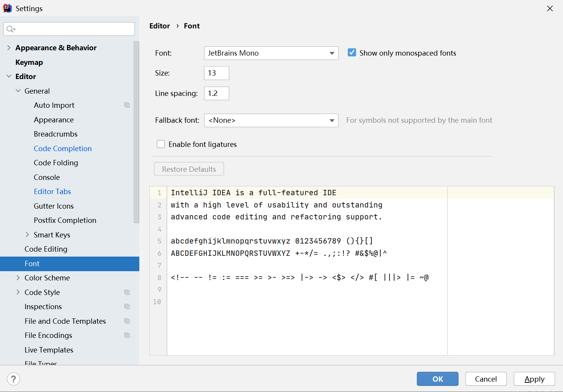Open Live Templates settings
Image resolution: width=563 pixels, height=392 pixels.
[x=49, y=350]
